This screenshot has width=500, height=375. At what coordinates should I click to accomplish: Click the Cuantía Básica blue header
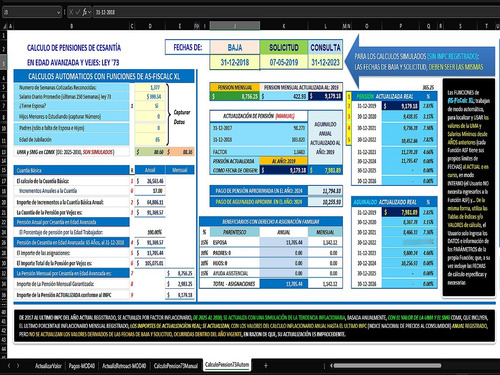71,170
